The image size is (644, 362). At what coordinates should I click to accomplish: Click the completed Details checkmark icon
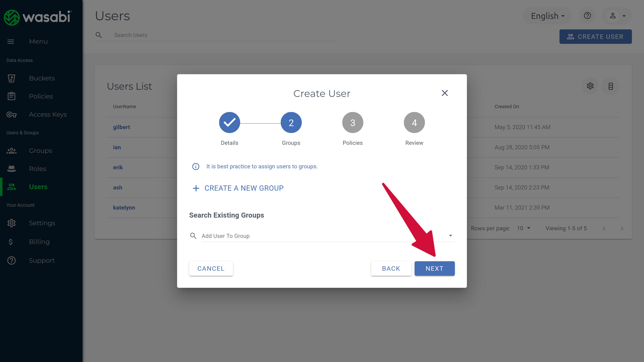[x=230, y=123]
